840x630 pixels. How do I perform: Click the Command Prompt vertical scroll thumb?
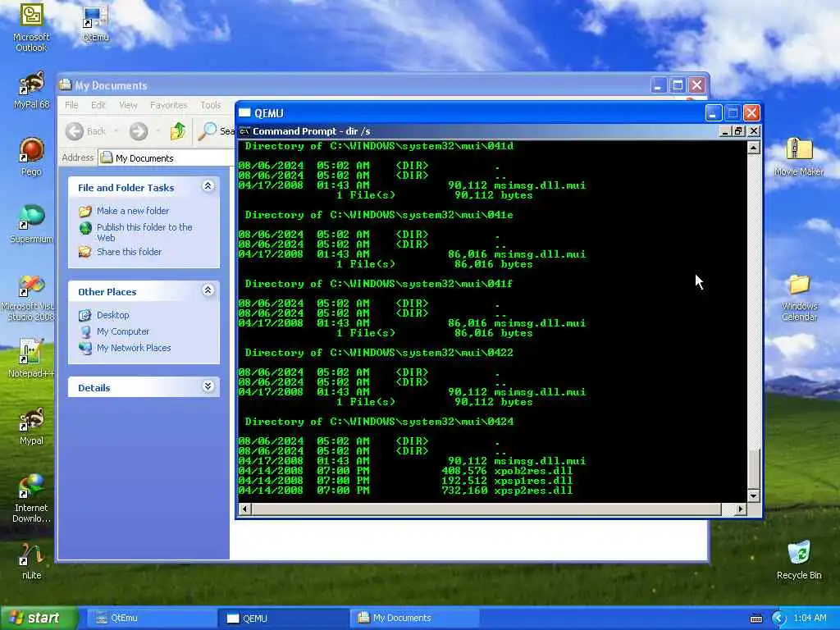click(x=753, y=468)
